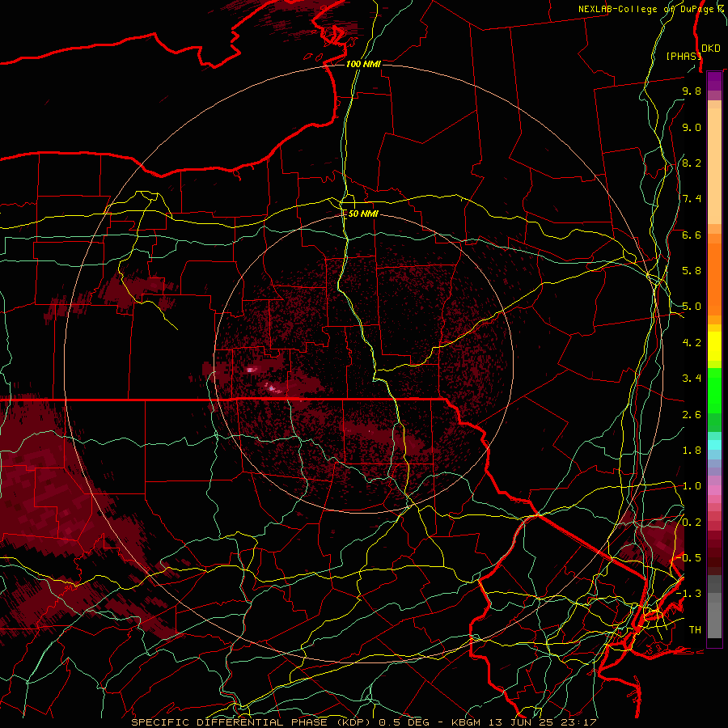Click the SPECIFIC DIFFERENTIAL PHASE (KDP) caption

251,722
